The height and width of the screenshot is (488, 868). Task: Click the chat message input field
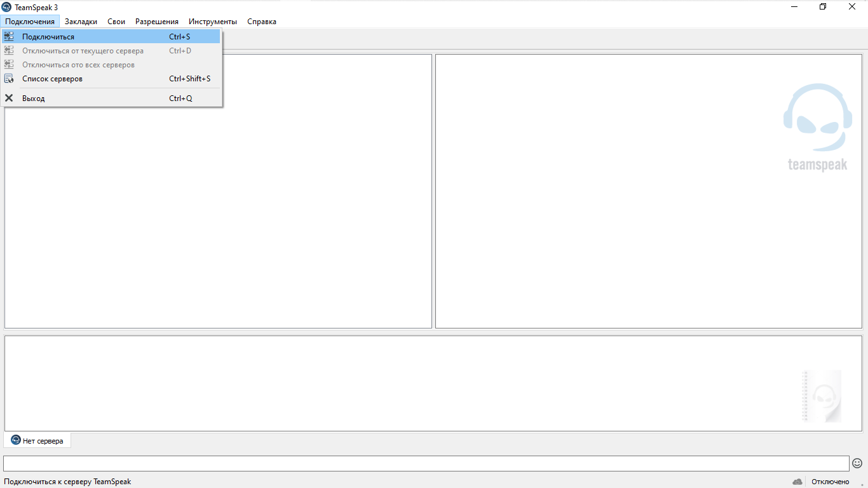point(426,463)
